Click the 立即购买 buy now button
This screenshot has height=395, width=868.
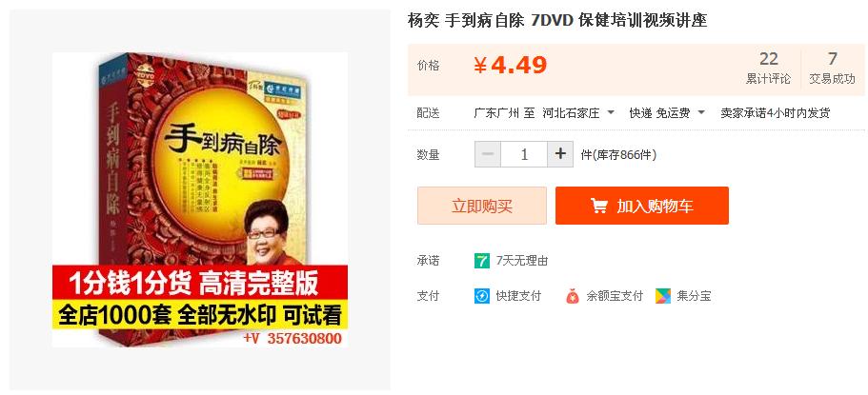481,206
